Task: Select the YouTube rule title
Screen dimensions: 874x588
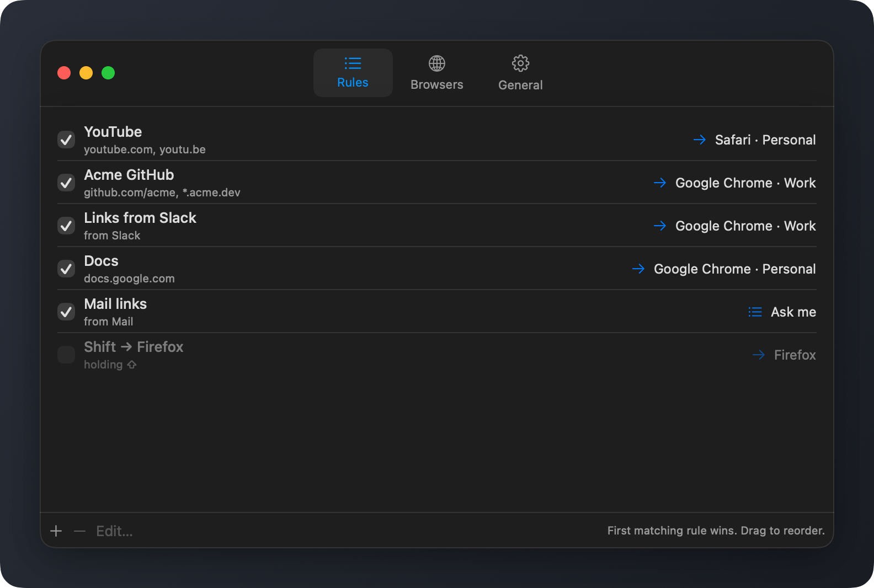Action: (113, 132)
